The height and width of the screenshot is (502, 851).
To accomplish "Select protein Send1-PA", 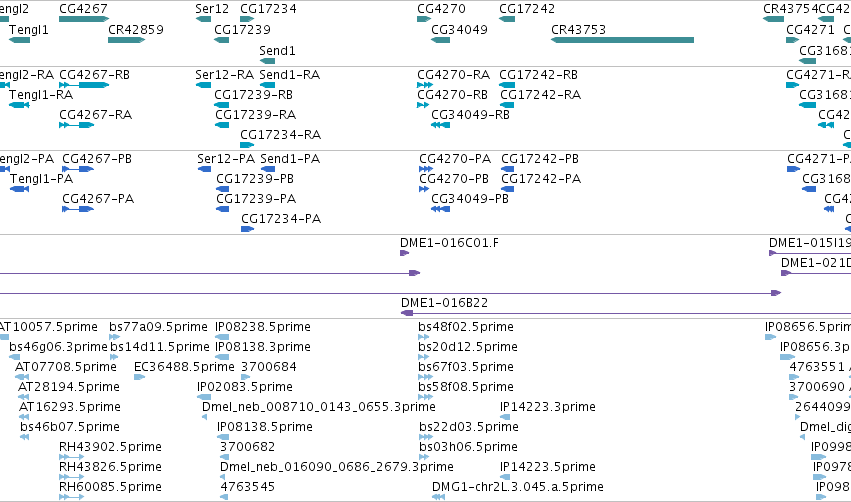I will (290, 158).
